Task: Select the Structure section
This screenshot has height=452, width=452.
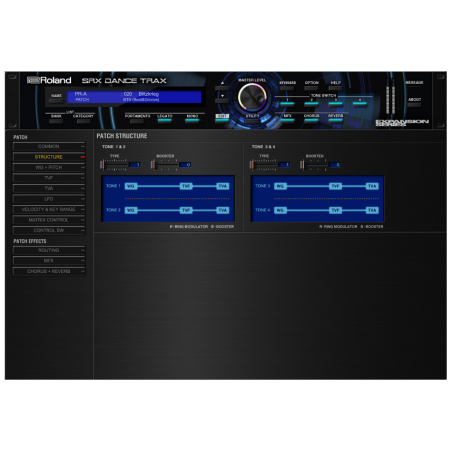Action: pyautogui.click(x=49, y=157)
